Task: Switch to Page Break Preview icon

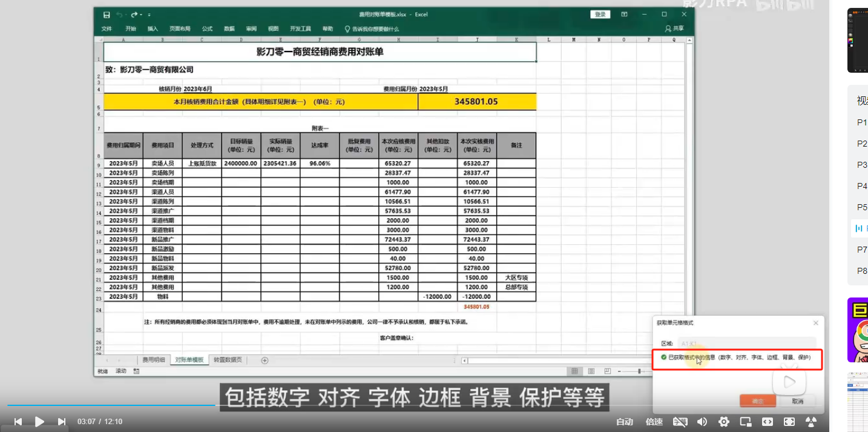Action: tap(608, 371)
